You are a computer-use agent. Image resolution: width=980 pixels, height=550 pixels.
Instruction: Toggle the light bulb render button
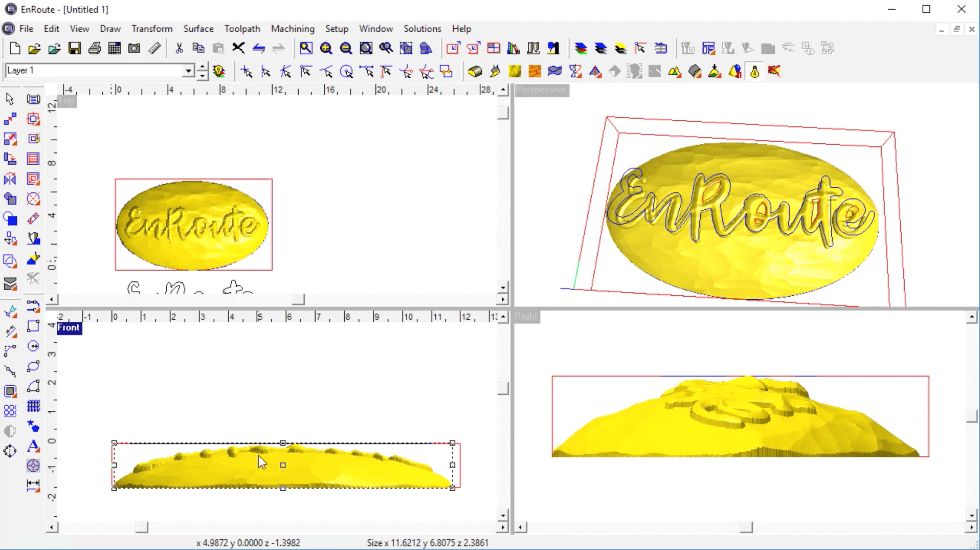click(x=754, y=72)
